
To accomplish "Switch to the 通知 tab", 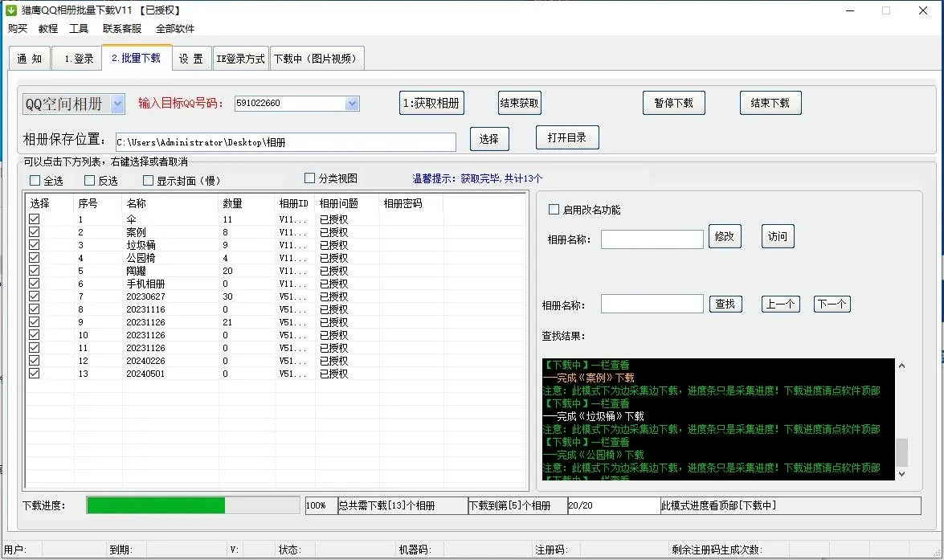I will 29,59.
